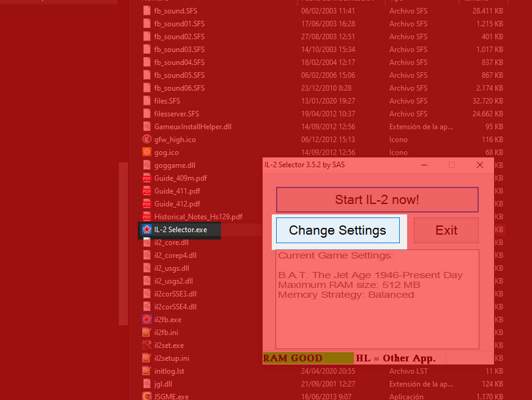
Task: Click the files.SFS file icon
Action: tap(146, 100)
